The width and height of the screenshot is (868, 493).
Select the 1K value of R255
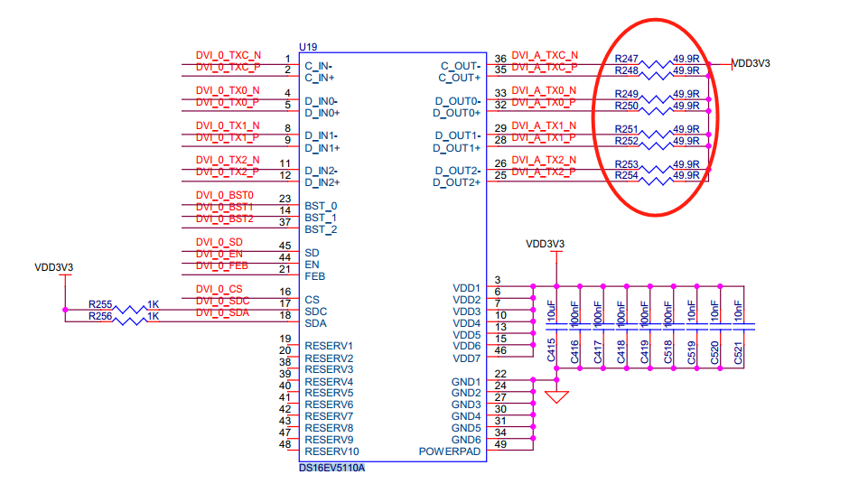tap(154, 304)
